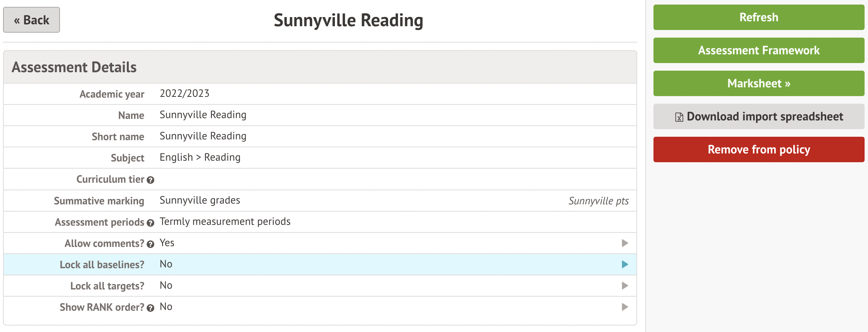Click the Assessment periods help icon

pos(150,223)
